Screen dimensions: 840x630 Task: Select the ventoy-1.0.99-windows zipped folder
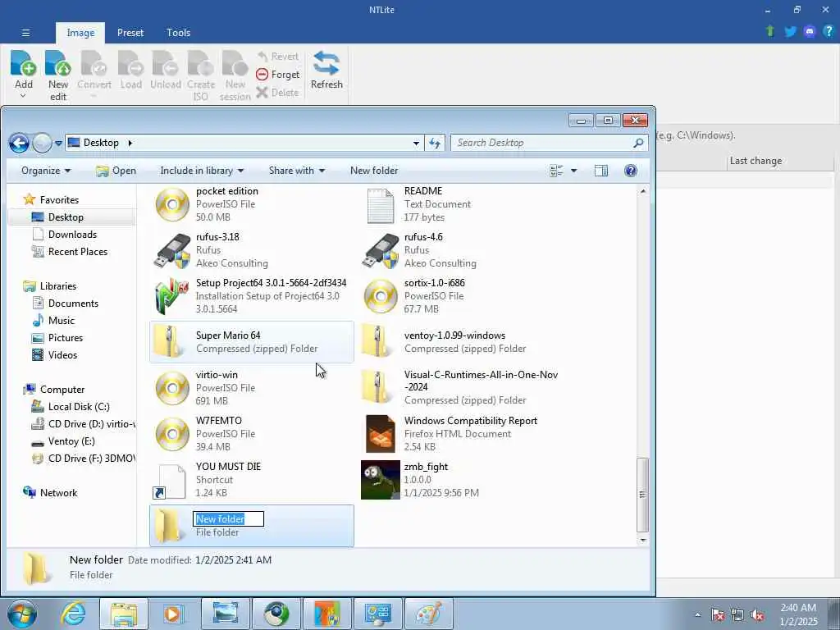pos(460,342)
